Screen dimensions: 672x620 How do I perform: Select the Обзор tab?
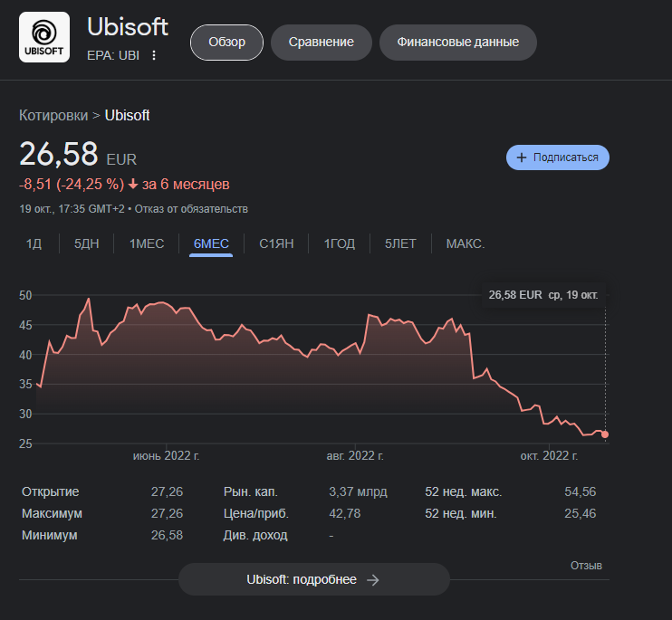pos(226,43)
